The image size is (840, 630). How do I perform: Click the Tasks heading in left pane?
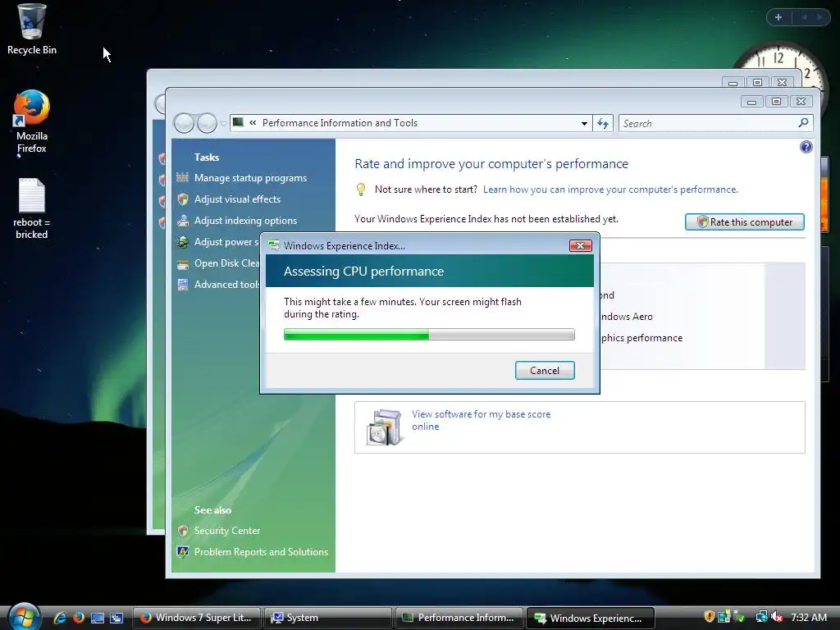[207, 157]
